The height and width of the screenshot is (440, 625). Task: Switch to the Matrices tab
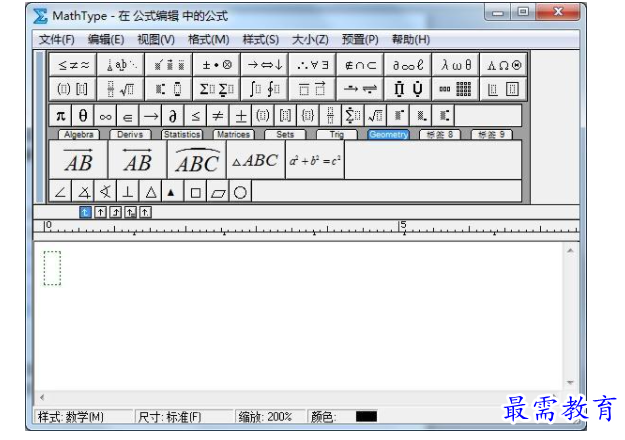tap(233, 134)
